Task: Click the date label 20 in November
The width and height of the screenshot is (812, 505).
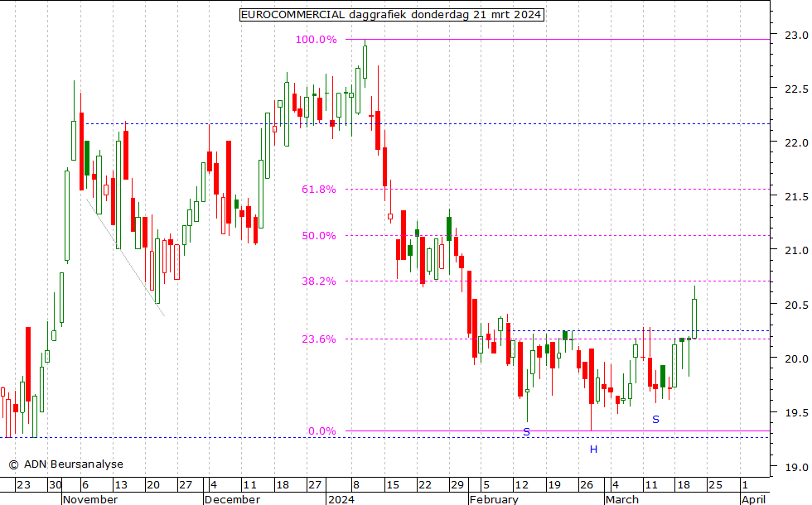Action: (x=152, y=485)
